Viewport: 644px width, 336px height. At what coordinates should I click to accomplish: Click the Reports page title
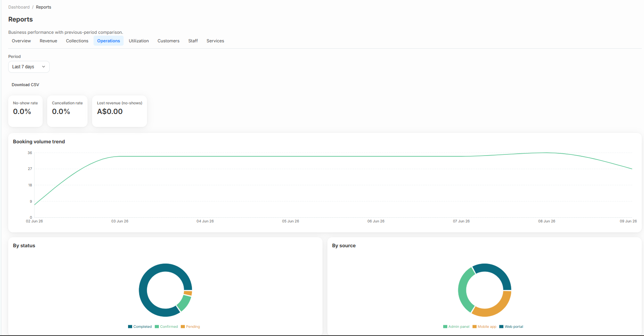(x=20, y=19)
